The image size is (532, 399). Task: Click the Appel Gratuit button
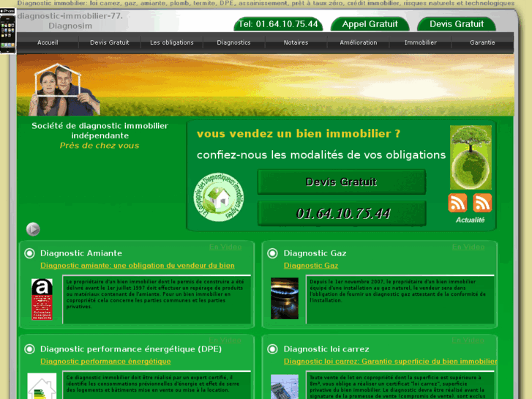tap(370, 24)
